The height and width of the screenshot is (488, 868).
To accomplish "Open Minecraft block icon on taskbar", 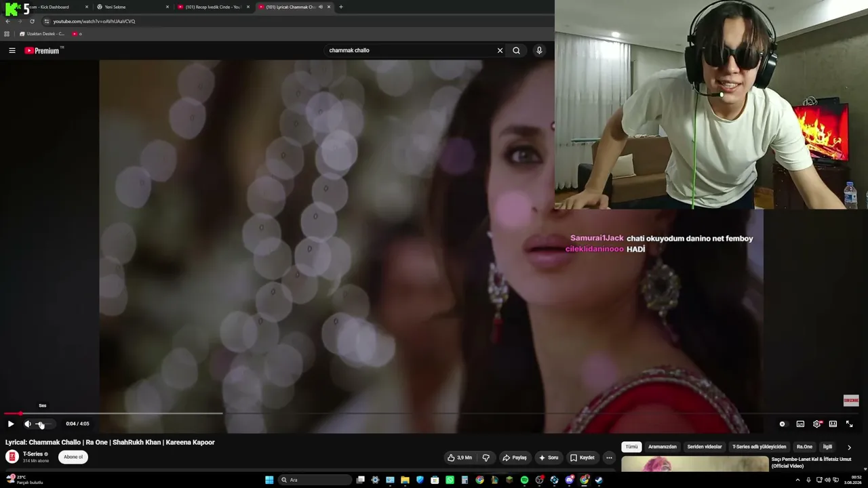I will tap(509, 480).
